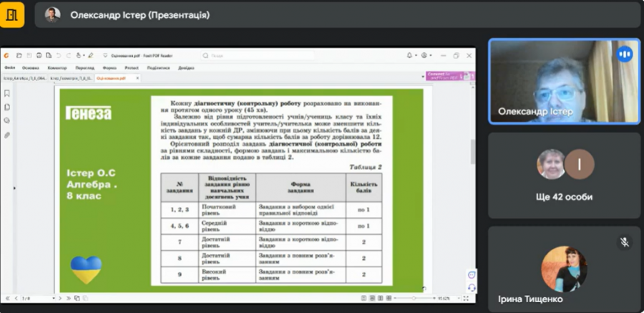Open the Довідка ribbon tab

click(x=186, y=68)
